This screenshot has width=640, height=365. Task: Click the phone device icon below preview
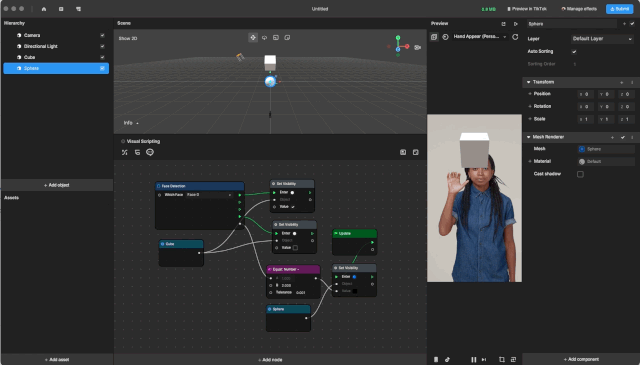436,359
